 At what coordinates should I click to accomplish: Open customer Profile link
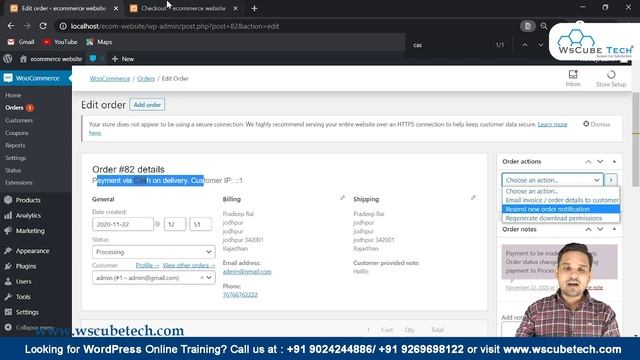click(x=147, y=265)
